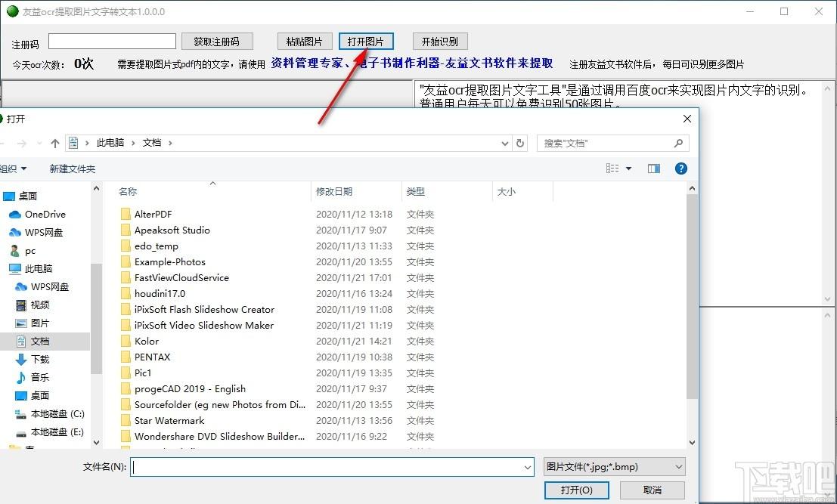
Task: Click the 打开图片 button
Action: 366,42
